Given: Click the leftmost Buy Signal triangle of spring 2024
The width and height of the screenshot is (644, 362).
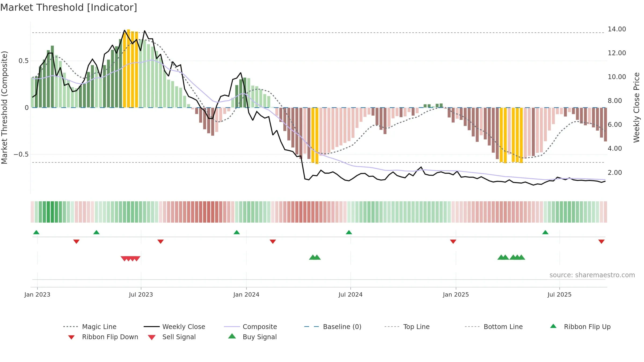Looking at the screenshot, I should click(313, 257).
